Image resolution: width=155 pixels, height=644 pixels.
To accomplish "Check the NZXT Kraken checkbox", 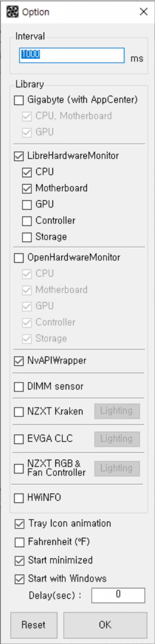I will pyautogui.click(x=19, y=412).
